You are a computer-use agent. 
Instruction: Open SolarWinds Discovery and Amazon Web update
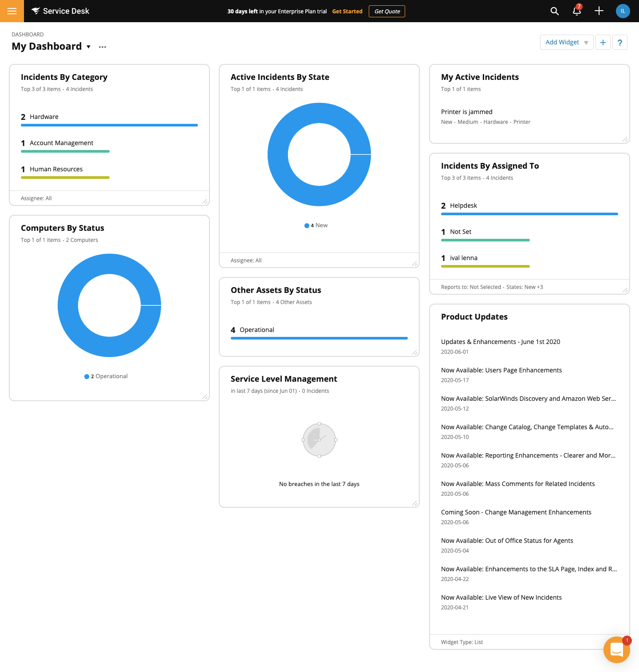click(x=529, y=399)
